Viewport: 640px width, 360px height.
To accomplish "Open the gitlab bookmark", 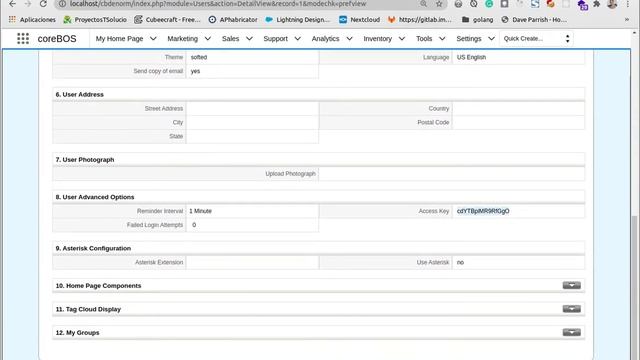I will [420, 20].
